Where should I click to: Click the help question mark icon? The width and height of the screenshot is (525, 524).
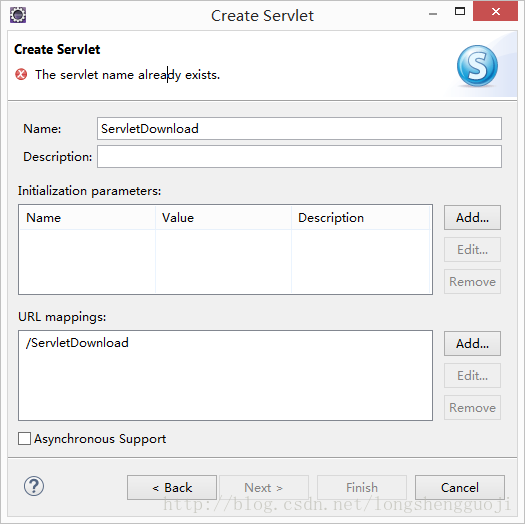coord(34,486)
